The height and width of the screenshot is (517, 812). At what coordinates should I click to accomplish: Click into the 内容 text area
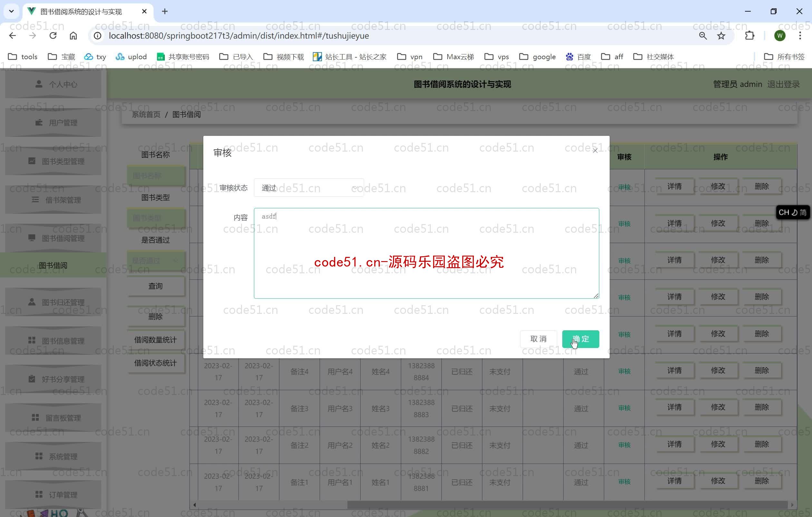coord(426,253)
